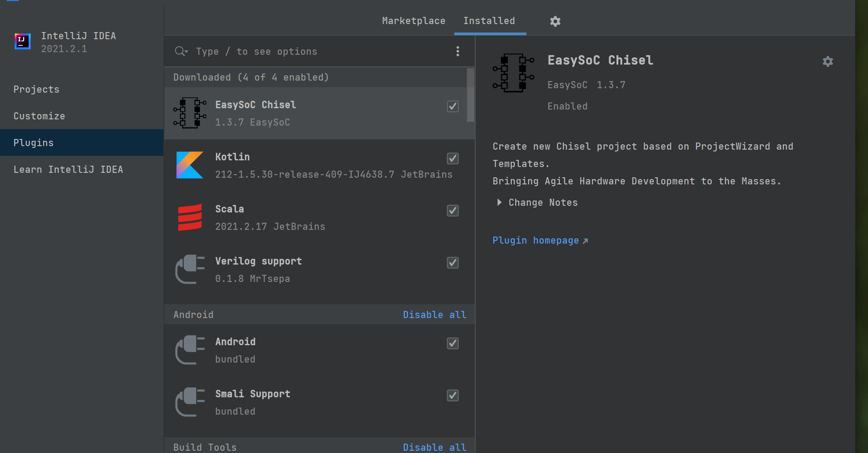Disable the Kotlin plugin checkbox
The width and height of the screenshot is (868, 453).
452,159
